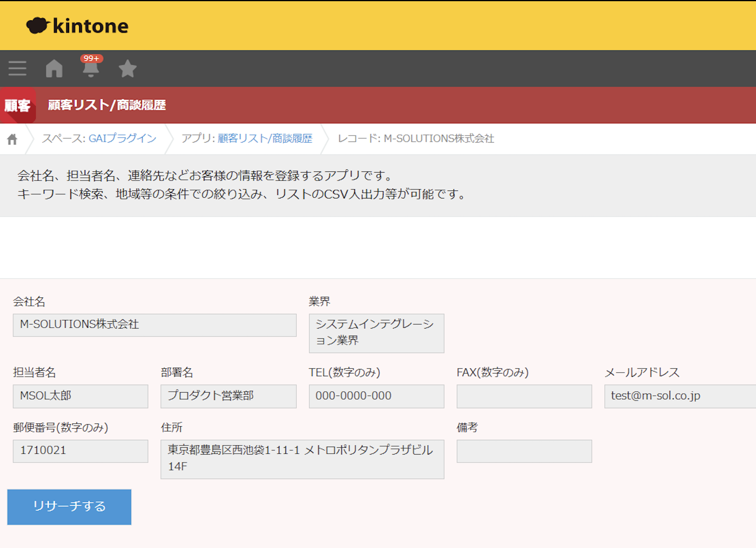Click the empty 備考 field
The width and height of the screenshot is (756, 548).
click(524, 451)
